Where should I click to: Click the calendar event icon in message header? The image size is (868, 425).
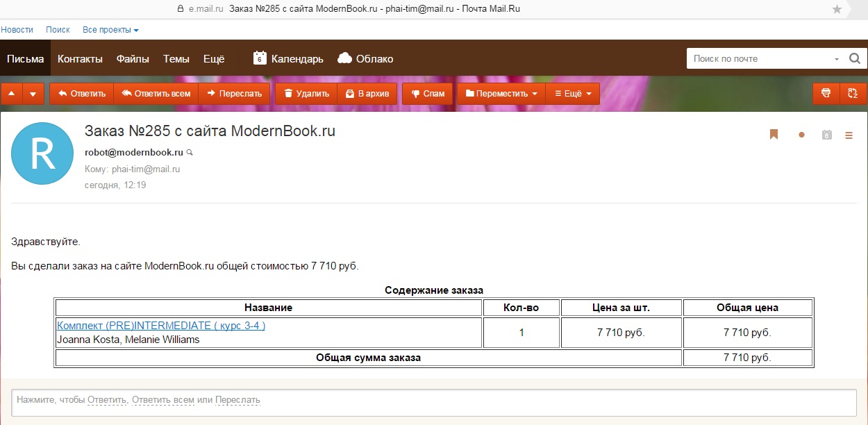[826, 135]
